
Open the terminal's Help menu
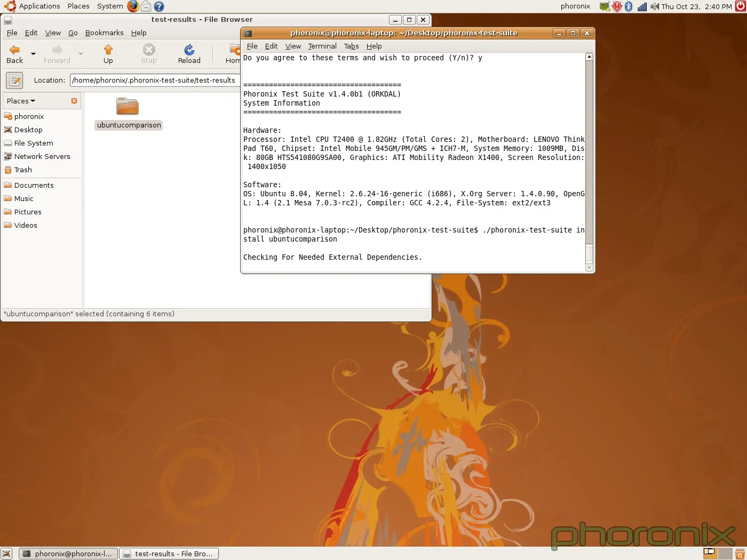pyautogui.click(x=374, y=46)
